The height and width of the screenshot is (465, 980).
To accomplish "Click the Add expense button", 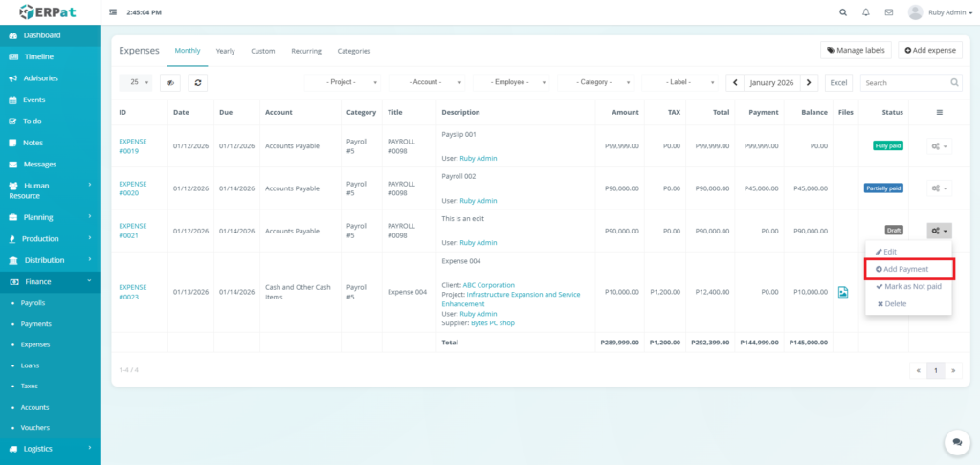I will click(x=929, y=50).
